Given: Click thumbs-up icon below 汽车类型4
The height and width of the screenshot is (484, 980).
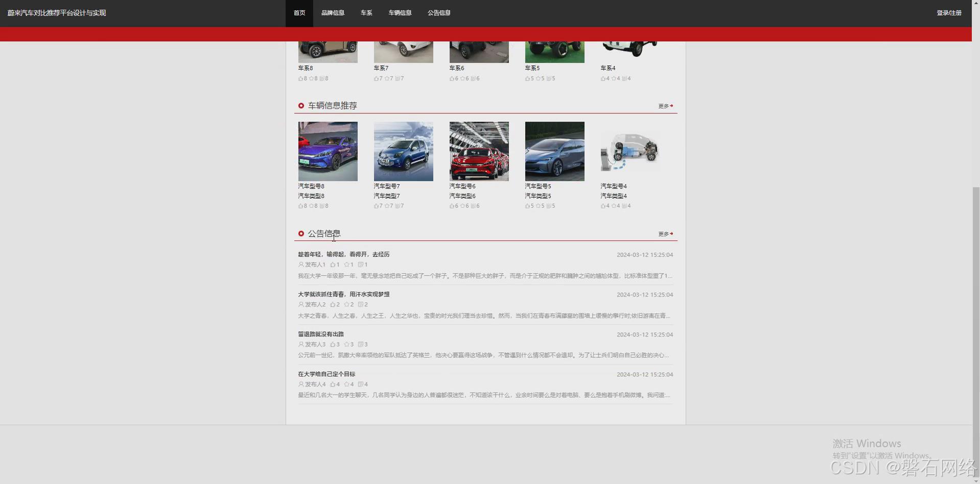Looking at the screenshot, I should (603, 206).
